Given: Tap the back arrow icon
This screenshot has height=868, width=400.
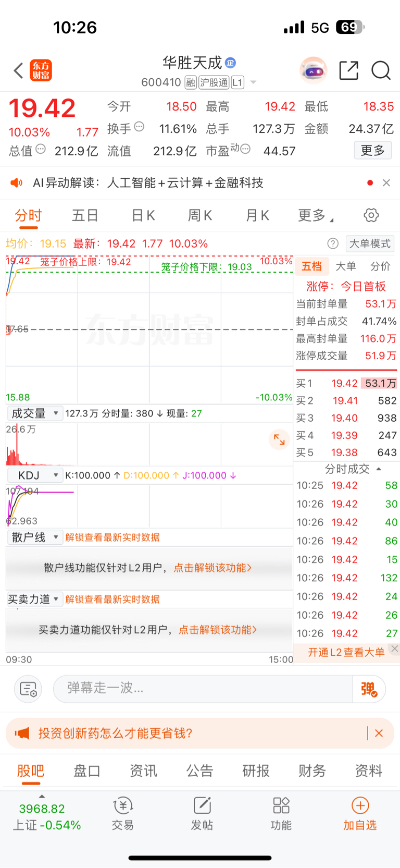Looking at the screenshot, I should coord(19,70).
